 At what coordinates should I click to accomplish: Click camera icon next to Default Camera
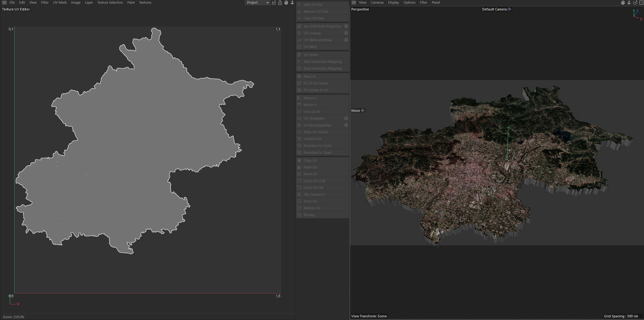pos(509,9)
